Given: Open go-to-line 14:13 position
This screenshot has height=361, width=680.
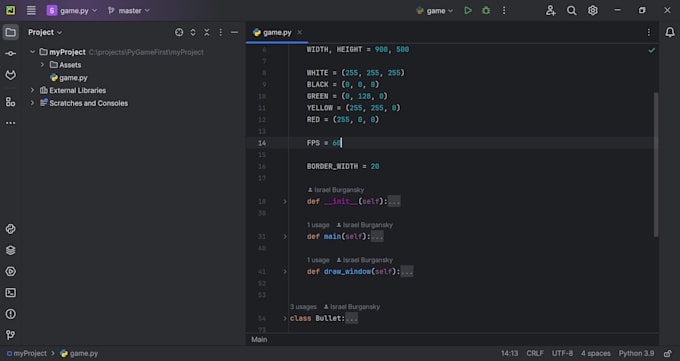Looking at the screenshot, I should [510, 354].
